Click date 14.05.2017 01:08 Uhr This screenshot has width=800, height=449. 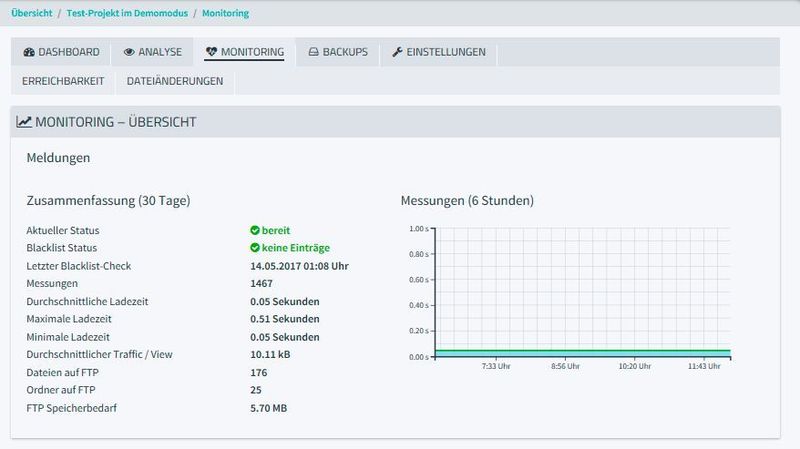point(299,266)
